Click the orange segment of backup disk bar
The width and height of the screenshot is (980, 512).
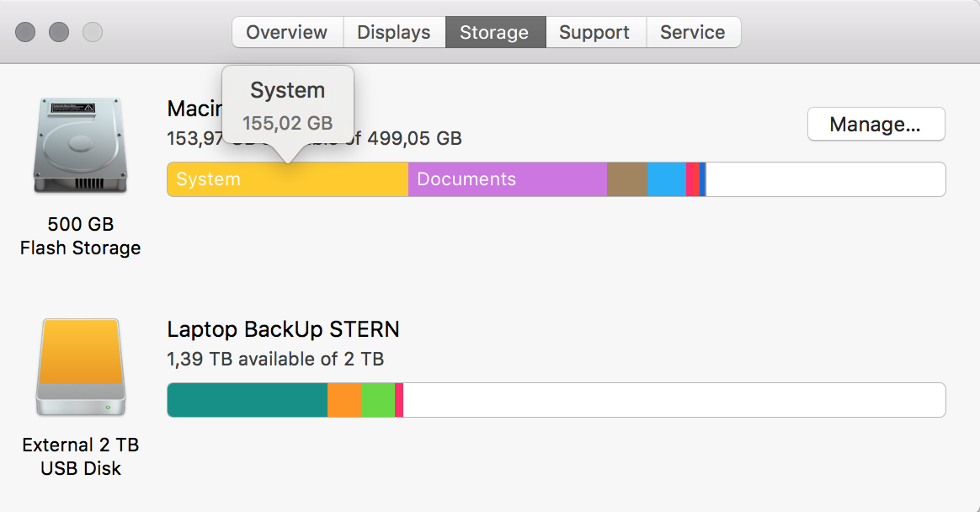344,400
